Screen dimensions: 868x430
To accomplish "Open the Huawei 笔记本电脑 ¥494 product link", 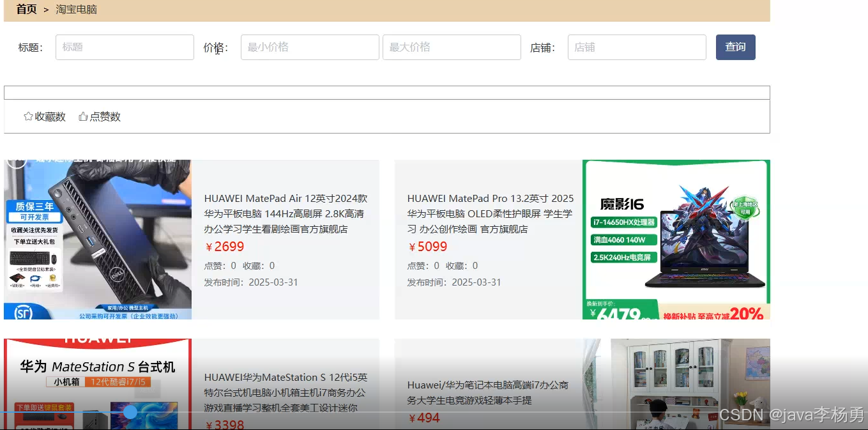I will pos(490,392).
